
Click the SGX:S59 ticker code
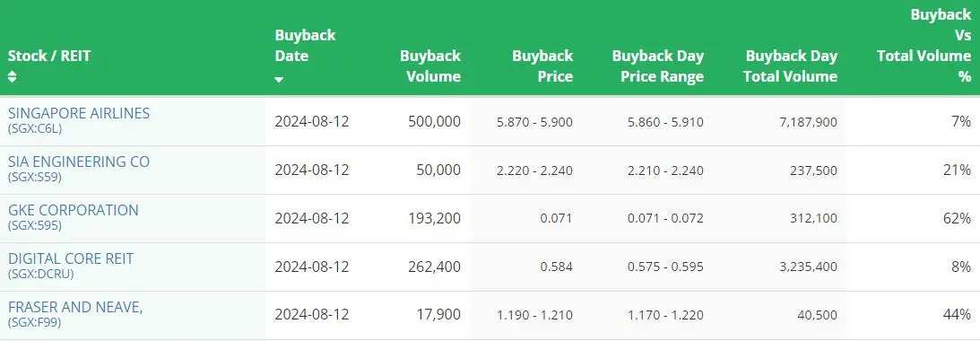point(35,177)
